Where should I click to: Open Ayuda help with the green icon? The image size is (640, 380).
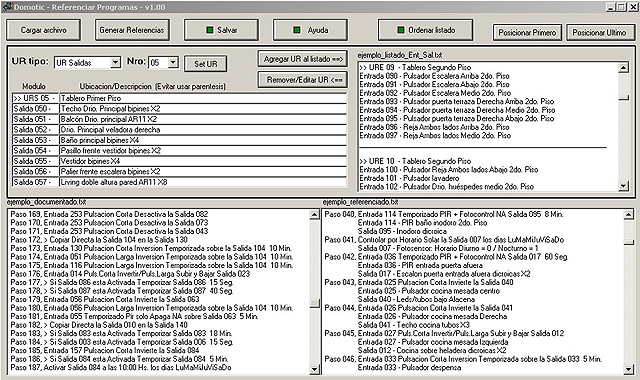click(310, 30)
